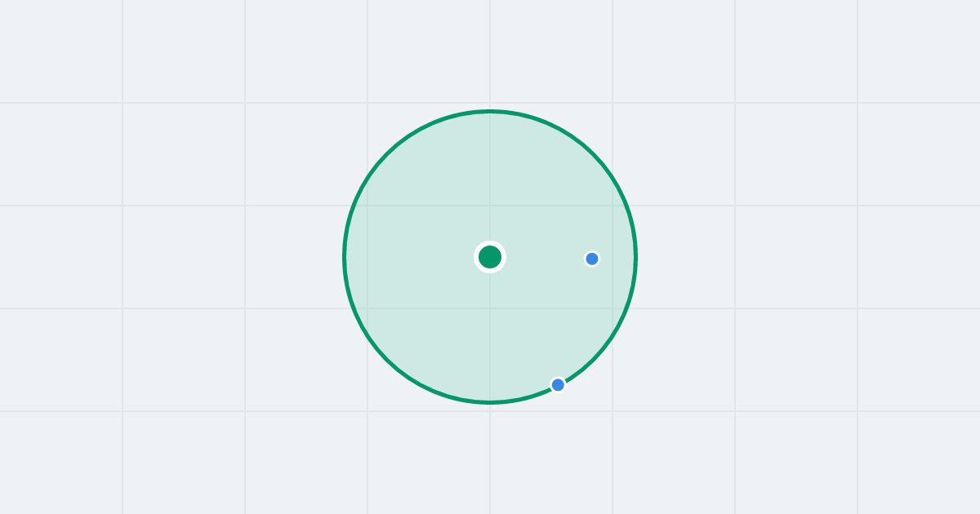Click the vertical grid line through circle center
Viewport: 980px width, 514px height.
pos(490,49)
